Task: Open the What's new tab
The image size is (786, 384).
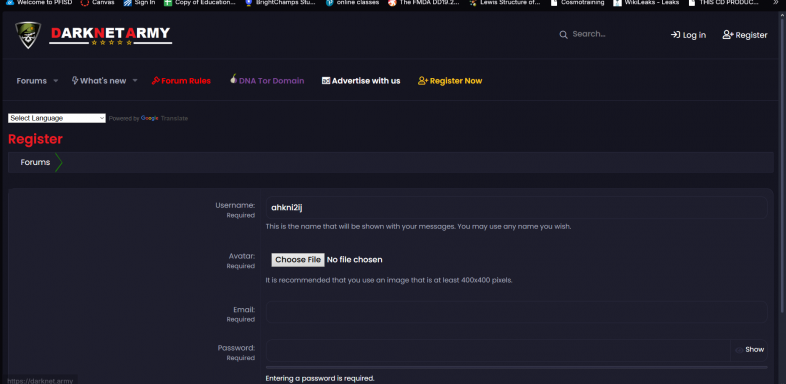Action: pos(99,81)
